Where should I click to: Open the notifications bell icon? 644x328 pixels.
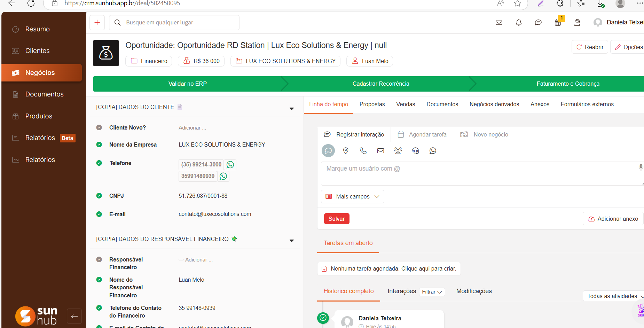tap(519, 23)
